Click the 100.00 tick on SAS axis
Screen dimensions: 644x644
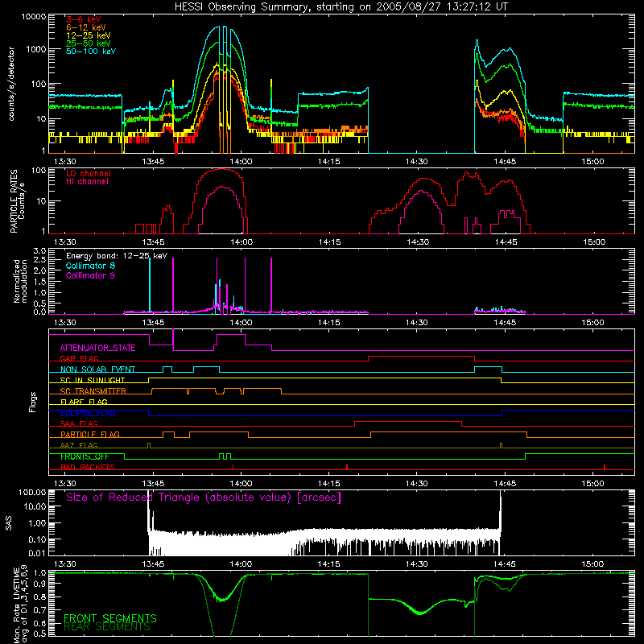pyautogui.click(x=32, y=493)
